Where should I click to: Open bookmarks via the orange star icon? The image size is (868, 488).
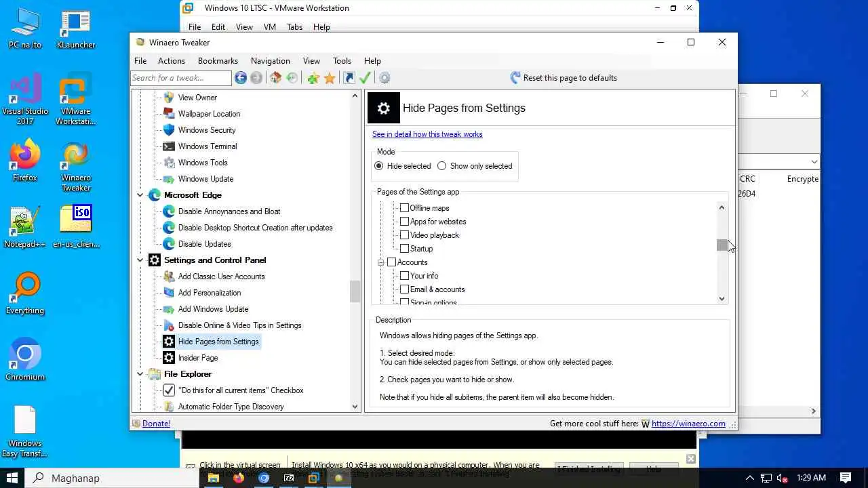[x=330, y=78]
